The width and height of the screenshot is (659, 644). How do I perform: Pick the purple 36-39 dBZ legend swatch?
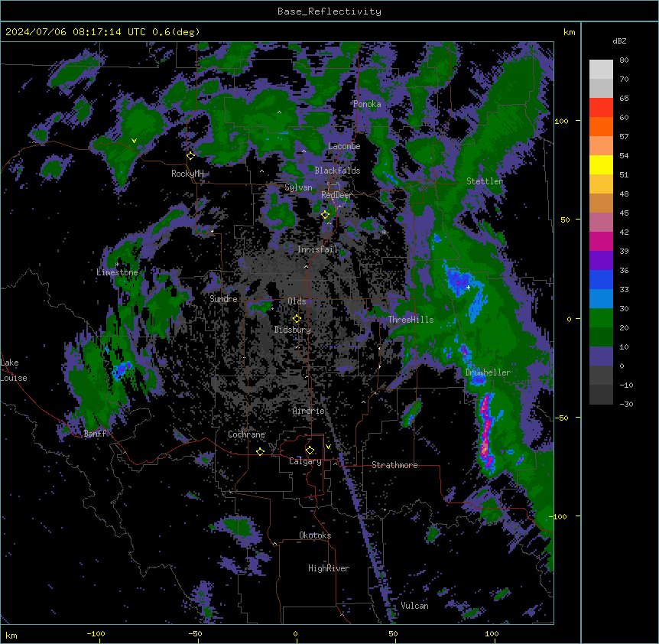(x=601, y=261)
